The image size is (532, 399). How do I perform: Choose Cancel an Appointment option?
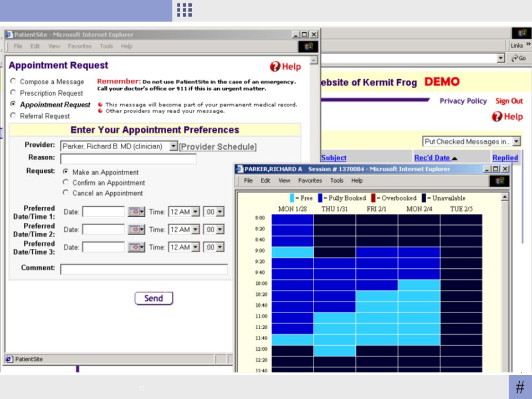(x=65, y=192)
